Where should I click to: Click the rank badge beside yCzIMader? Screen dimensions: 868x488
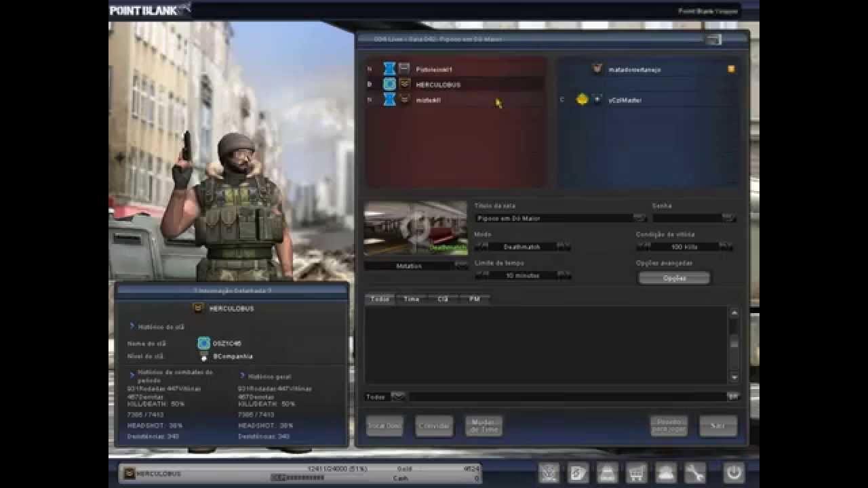tap(597, 99)
